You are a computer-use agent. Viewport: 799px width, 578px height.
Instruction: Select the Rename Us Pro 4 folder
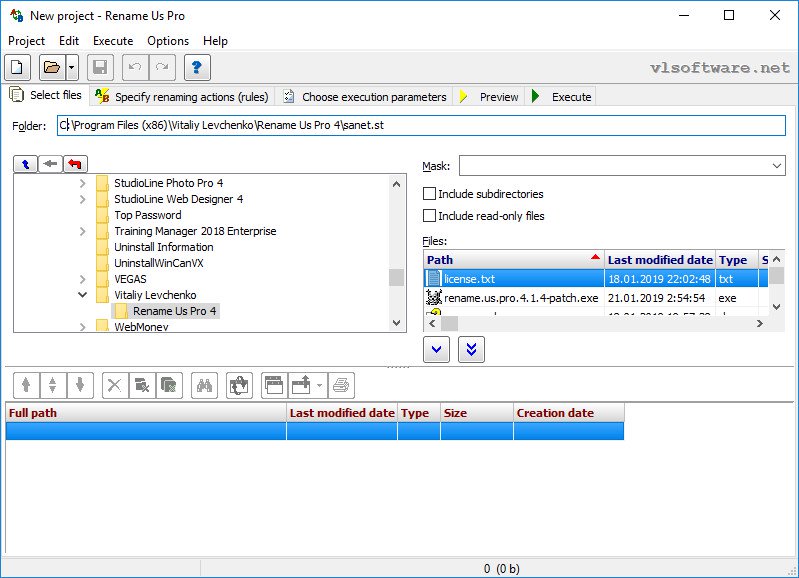point(174,311)
